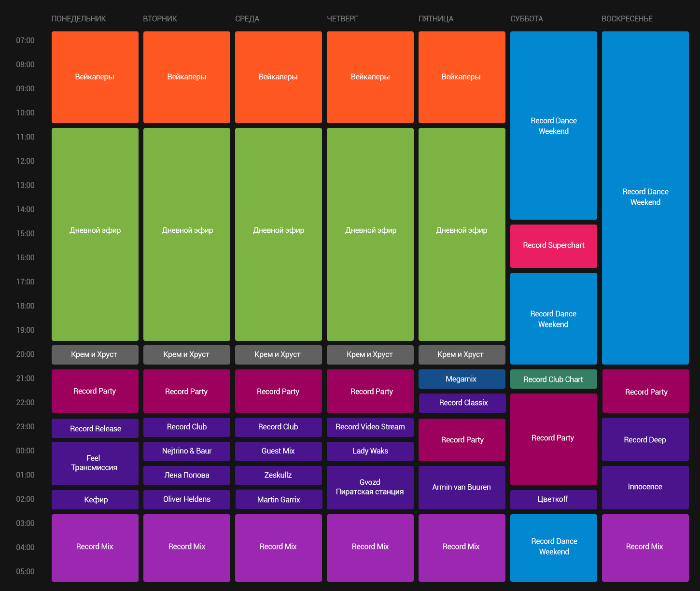Open Friday's Record Party block
The height and width of the screenshot is (591, 700).
(462, 440)
